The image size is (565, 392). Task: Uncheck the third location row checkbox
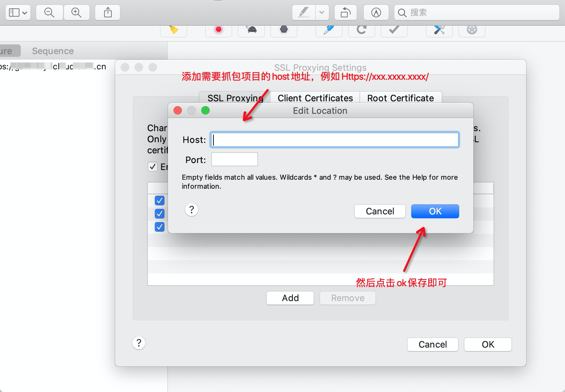(160, 227)
